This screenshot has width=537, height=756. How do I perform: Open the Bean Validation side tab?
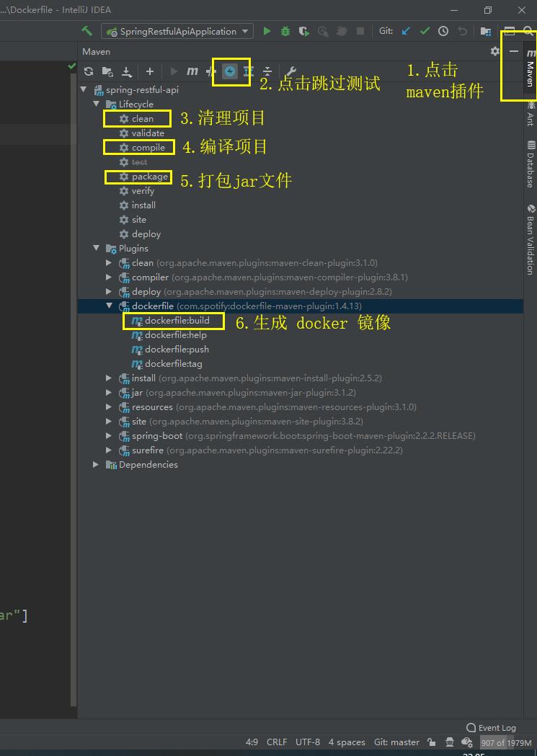[x=531, y=239]
